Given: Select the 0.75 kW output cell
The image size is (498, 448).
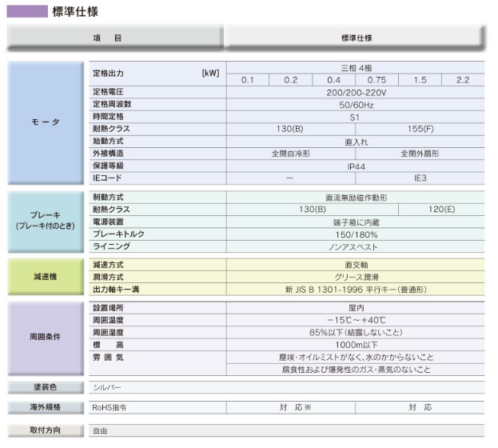Looking at the screenshot, I should pos(376,81).
